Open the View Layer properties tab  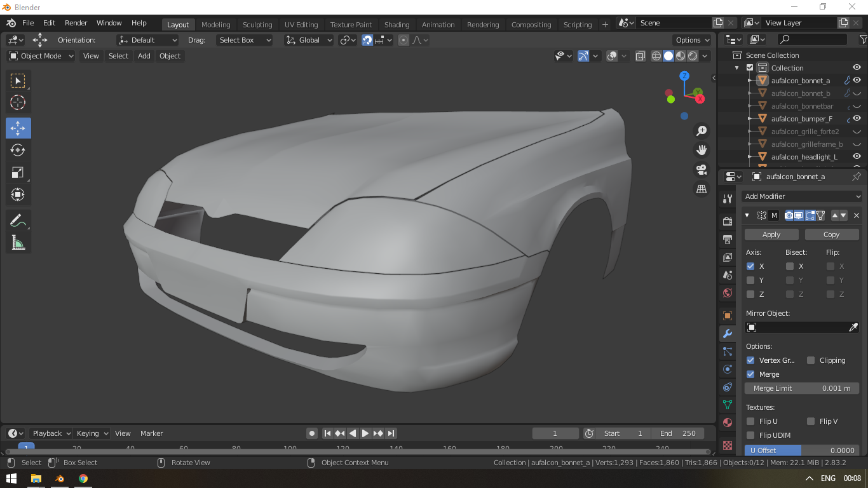click(x=728, y=257)
